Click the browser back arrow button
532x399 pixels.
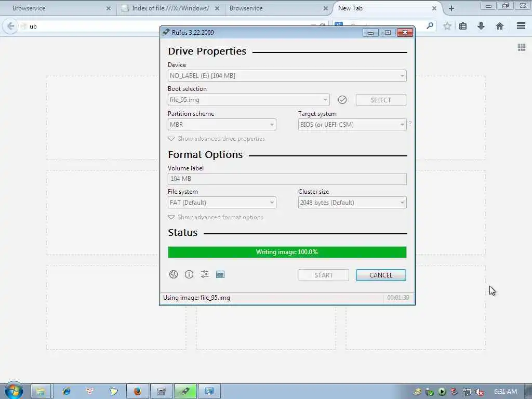click(10, 26)
